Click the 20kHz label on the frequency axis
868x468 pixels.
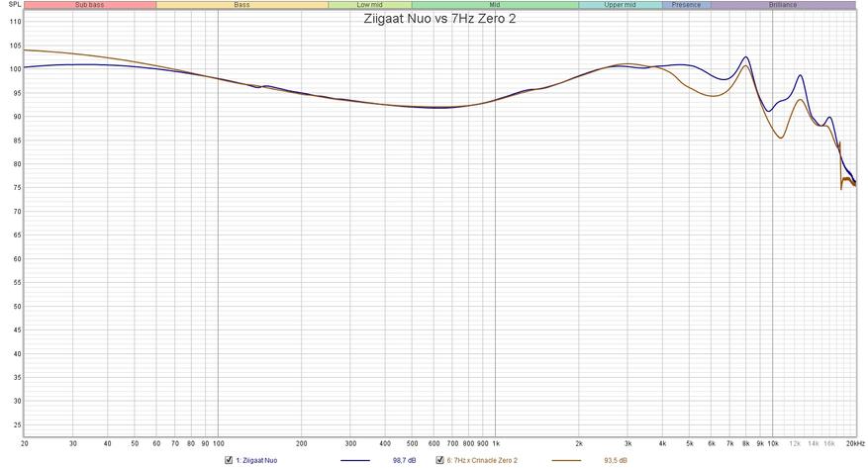click(x=855, y=443)
